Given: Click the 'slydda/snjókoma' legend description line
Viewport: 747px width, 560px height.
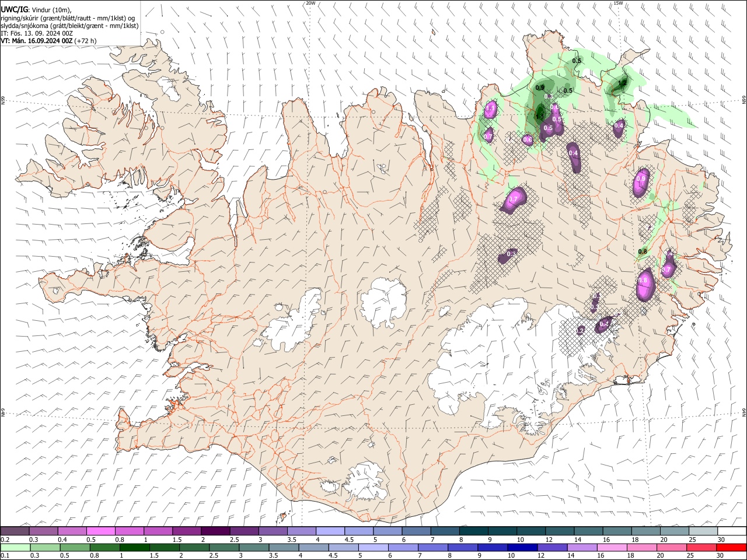Looking at the screenshot, I should (x=69, y=26).
